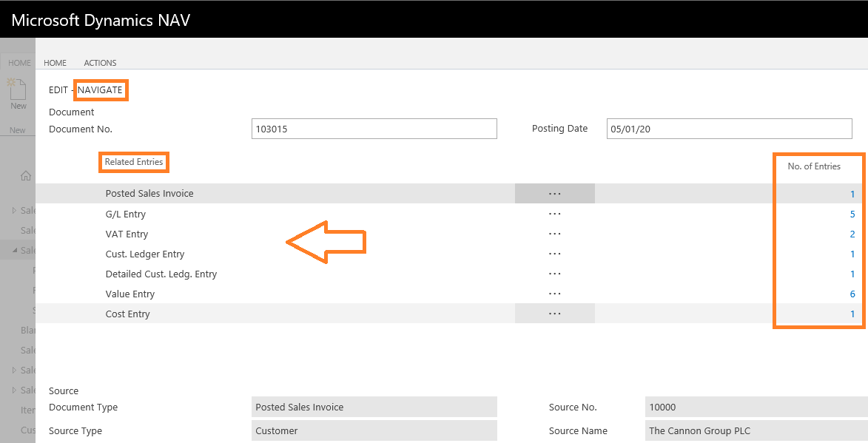
Task: Select the Cost Entry row name
Action: coord(128,314)
